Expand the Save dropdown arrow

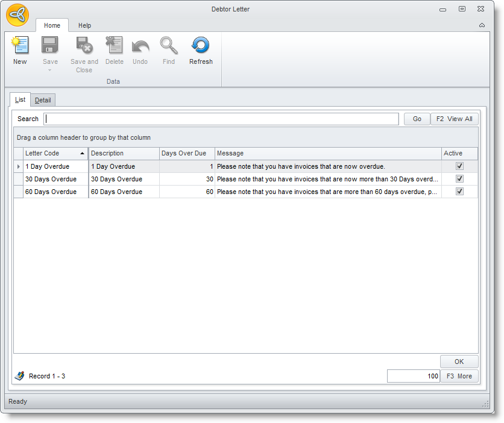[x=50, y=70]
